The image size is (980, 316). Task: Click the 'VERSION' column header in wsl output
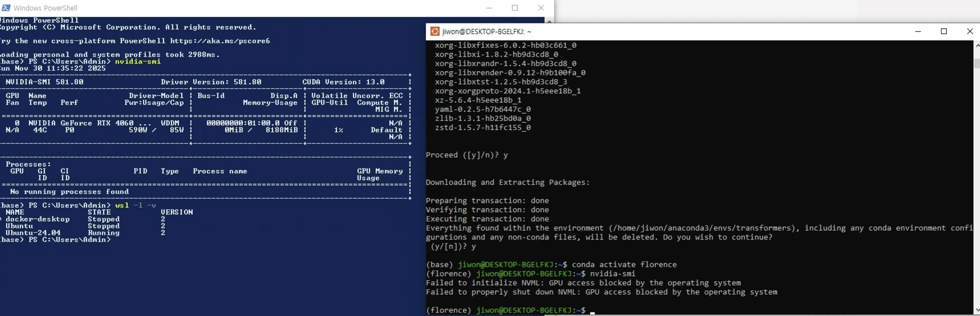[176, 212]
